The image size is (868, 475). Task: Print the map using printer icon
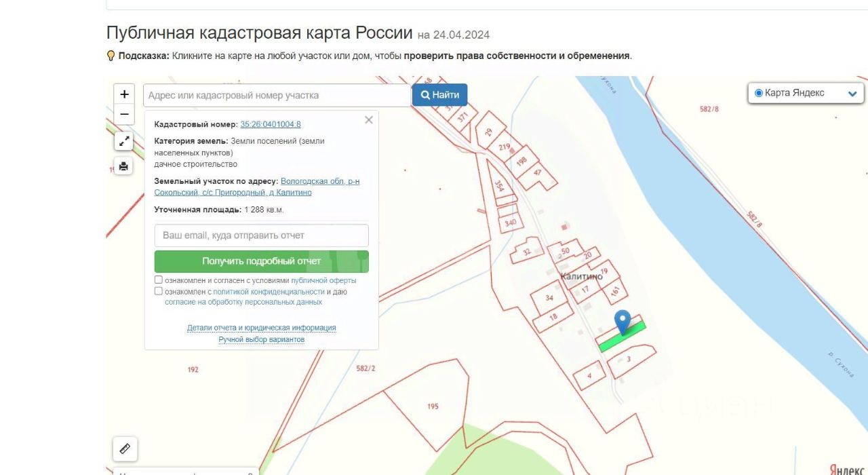(123, 166)
